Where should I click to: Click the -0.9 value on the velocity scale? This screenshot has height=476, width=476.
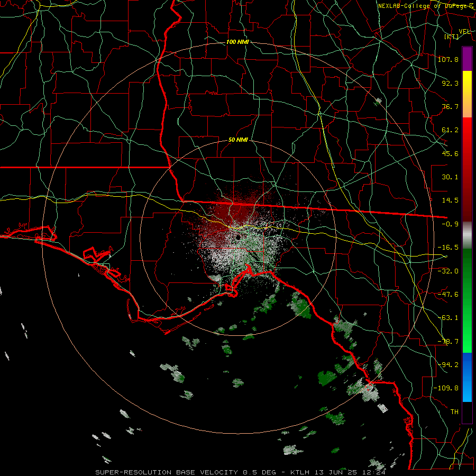(450, 224)
